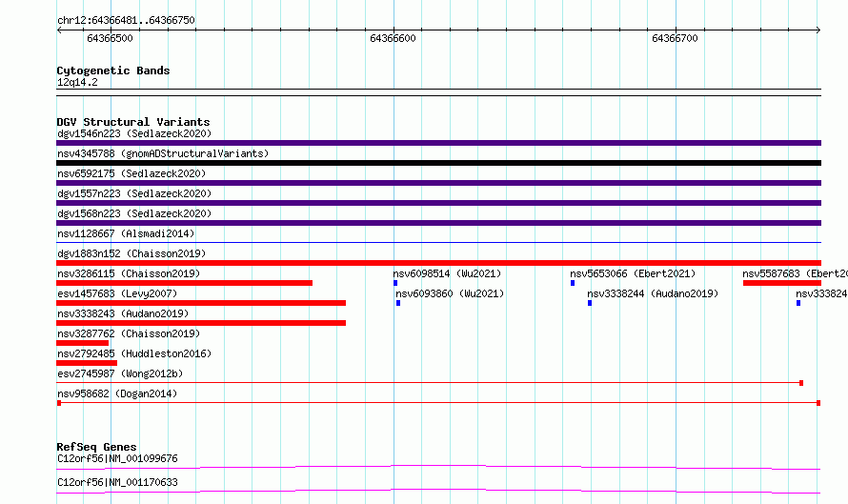This screenshot has height=504, width=848.
Task: Select nsv4345788 (gnomADStructuralVariants) label
Action: (163, 153)
